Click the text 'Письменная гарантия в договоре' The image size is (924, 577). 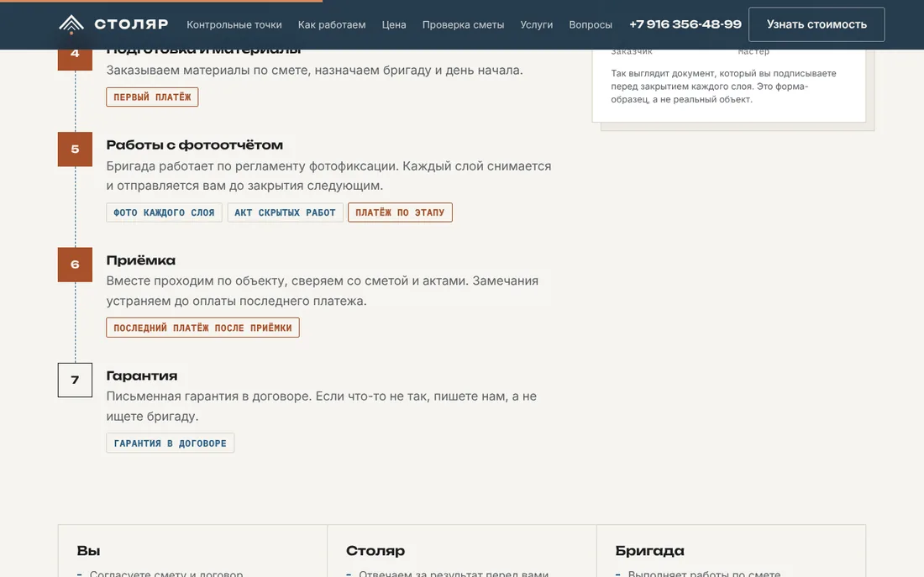(x=207, y=396)
